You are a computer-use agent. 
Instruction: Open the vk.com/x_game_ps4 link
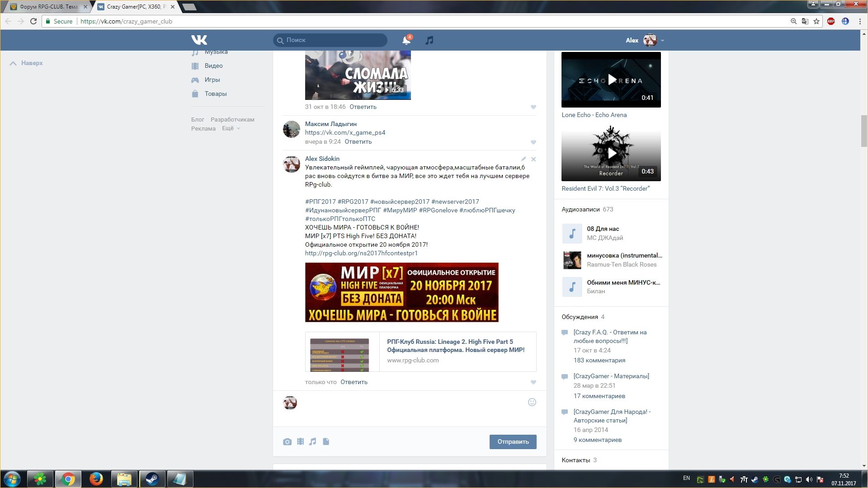(x=345, y=132)
